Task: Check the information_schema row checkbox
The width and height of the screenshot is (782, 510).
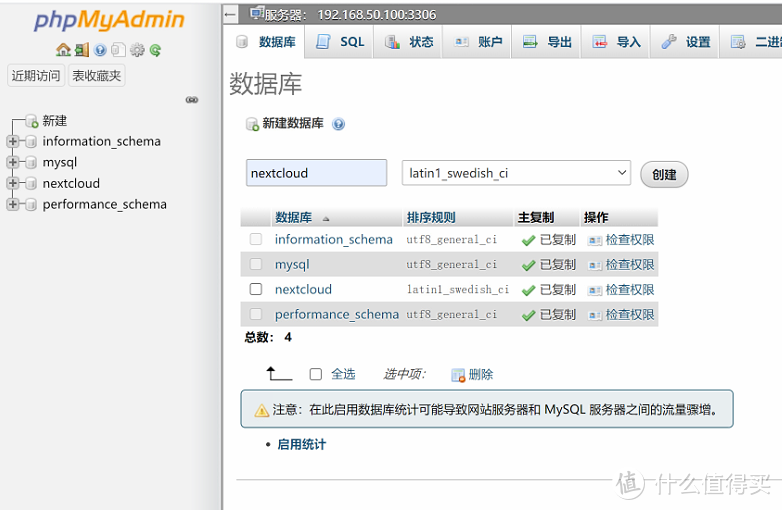Action: tap(256, 239)
